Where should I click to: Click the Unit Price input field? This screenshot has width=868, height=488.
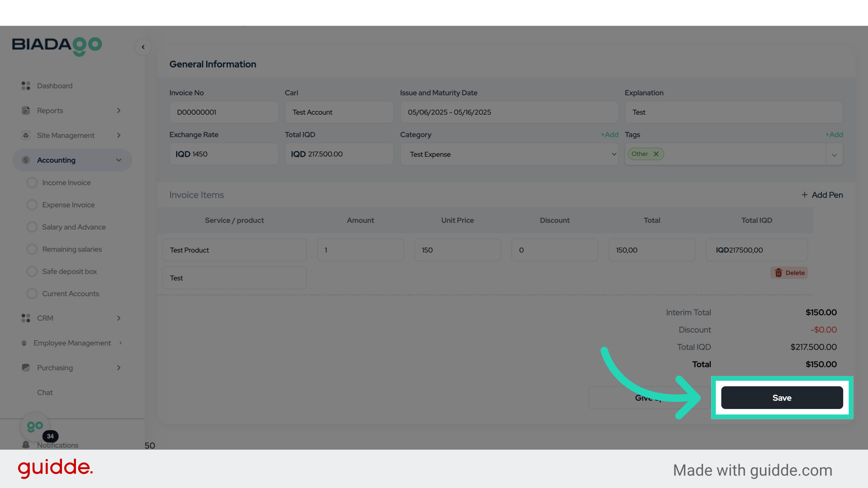coord(457,250)
